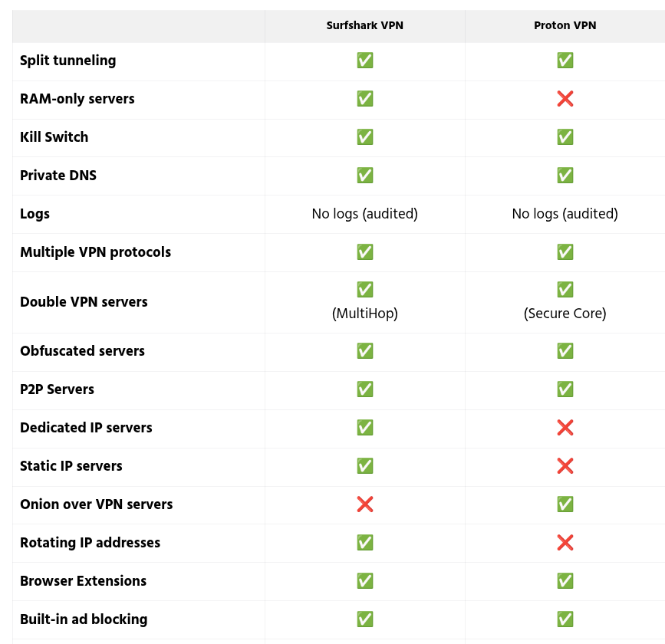The height and width of the screenshot is (644, 665).
Task: Click Surfshark's 'No logs (audited)' text
Action: coord(365,214)
